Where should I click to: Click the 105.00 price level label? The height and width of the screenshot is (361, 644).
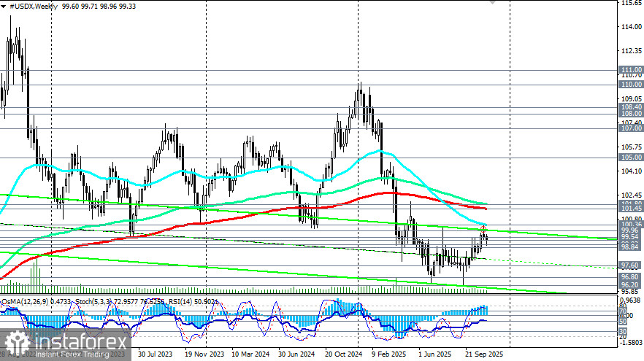pyautogui.click(x=632, y=157)
